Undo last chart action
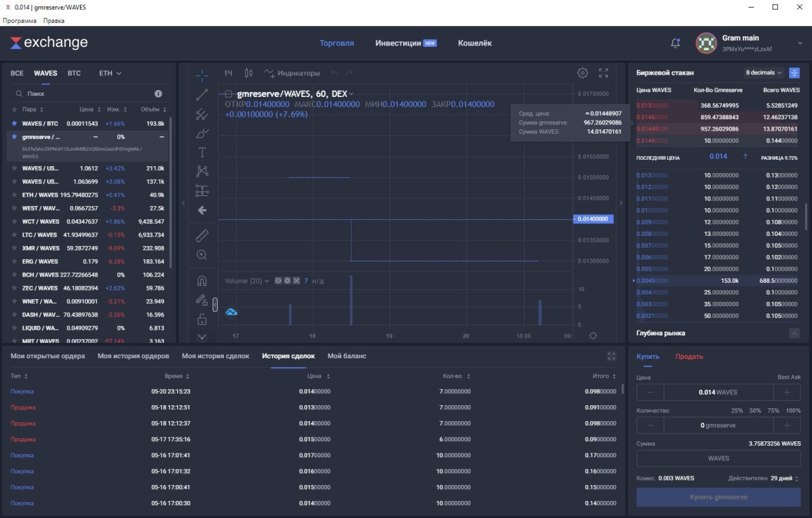Screen dimensions: 812x518 [x=334, y=73]
